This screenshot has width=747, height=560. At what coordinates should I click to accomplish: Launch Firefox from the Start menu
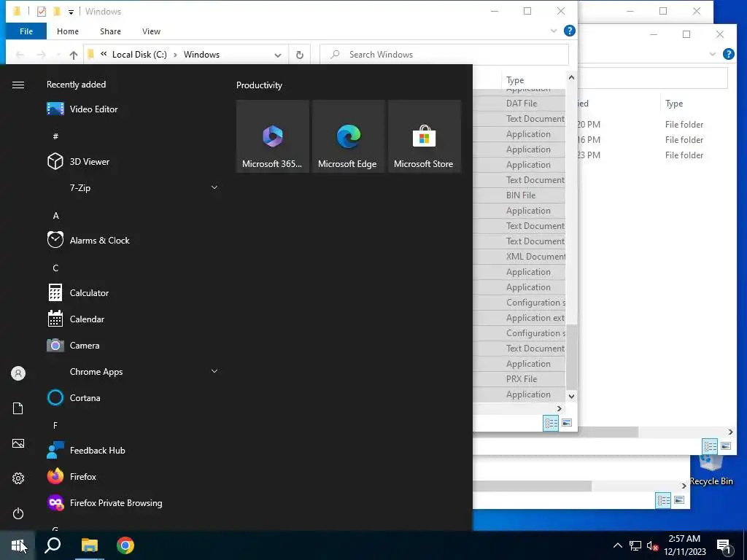[x=133, y=476]
